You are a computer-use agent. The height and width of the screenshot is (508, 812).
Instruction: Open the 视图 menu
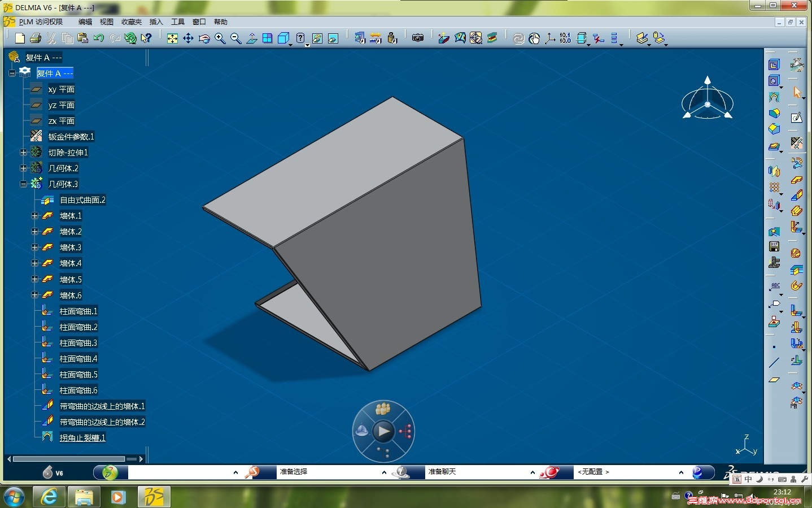[107, 22]
